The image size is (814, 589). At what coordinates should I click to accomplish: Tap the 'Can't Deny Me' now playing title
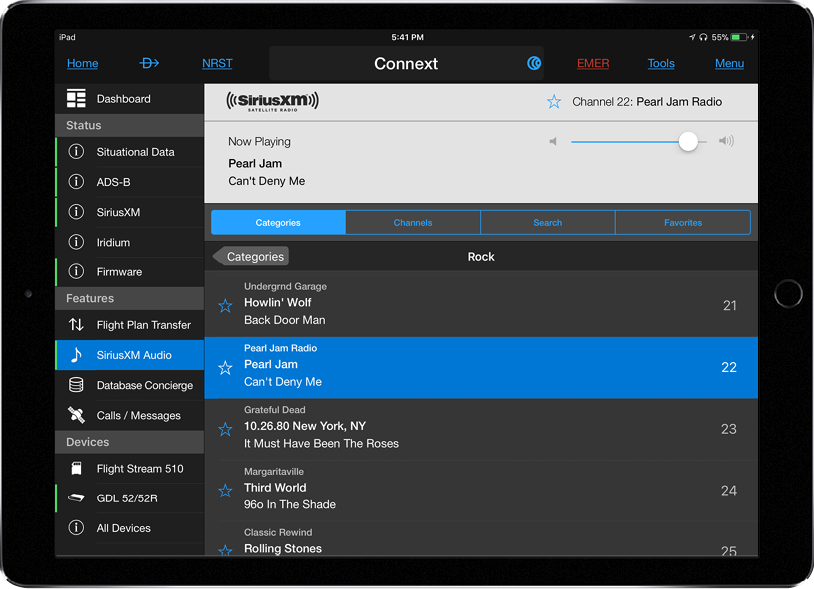point(266,181)
